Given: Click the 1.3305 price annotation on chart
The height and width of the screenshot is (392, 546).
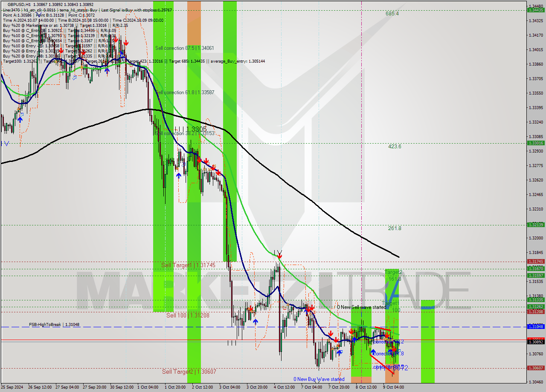Looking at the screenshot, I should tap(196, 129).
